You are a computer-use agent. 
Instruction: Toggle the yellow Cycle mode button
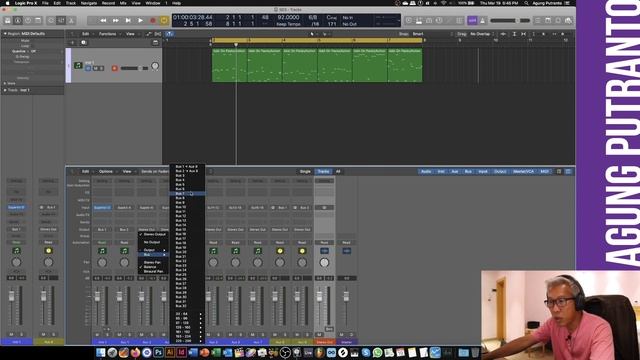click(x=164, y=20)
